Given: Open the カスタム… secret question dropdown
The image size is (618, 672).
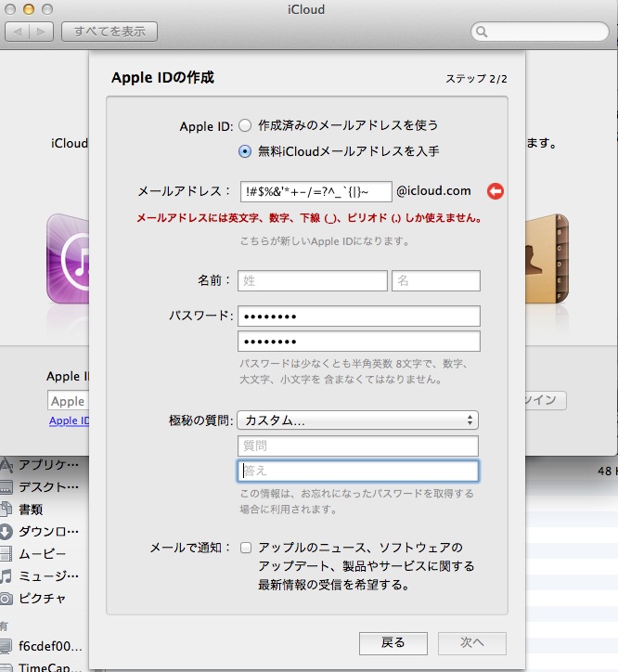Looking at the screenshot, I should (357, 420).
